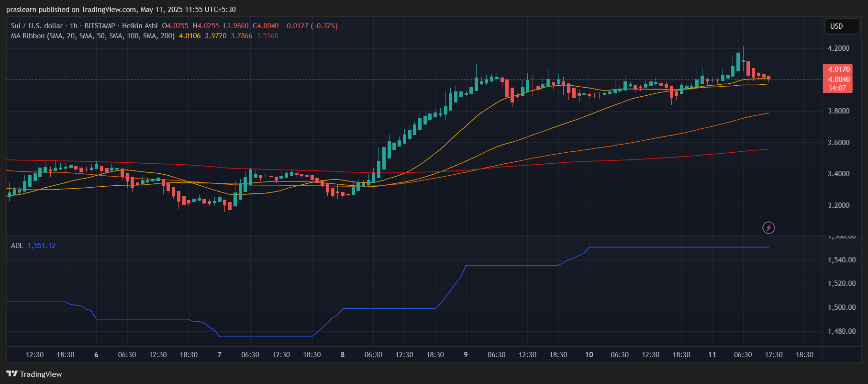The height and width of the screenshot is (384, 868).
Task: Select the ADL indicator label
Action: pyautogui.click(x=17, y=246)
